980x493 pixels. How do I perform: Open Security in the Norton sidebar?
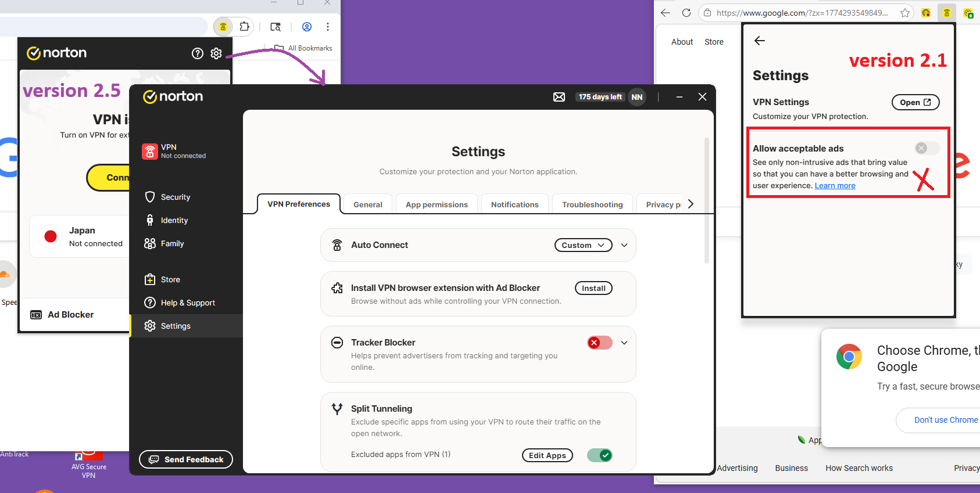pos(186,197)
